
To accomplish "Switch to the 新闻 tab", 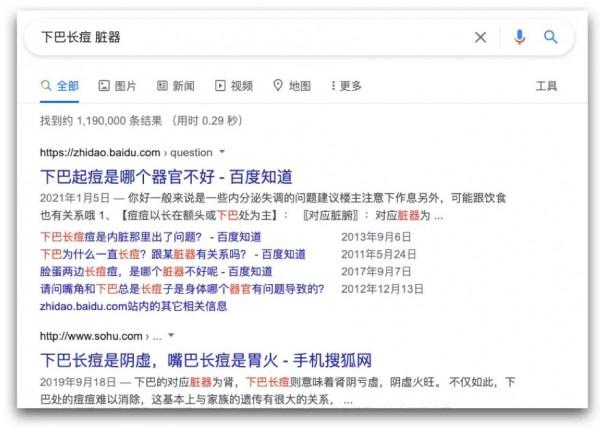I will (x=176, y=86).
